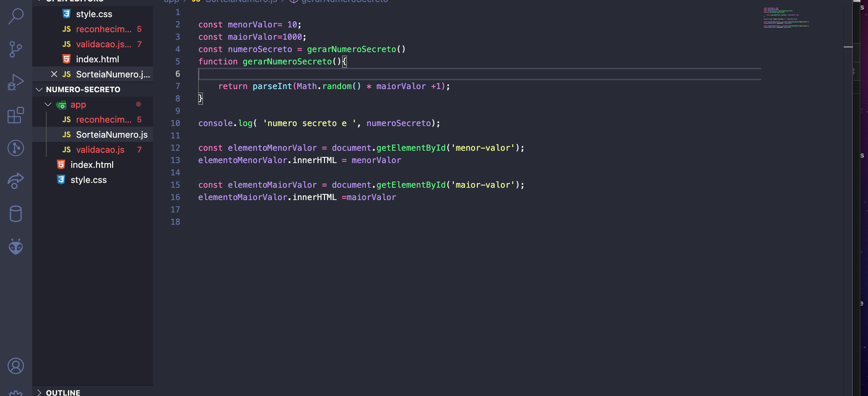Click gerarNumeroSecreto() call on line 4
The height and width of the screenshot is (396, 868).
tap(356, 49)
